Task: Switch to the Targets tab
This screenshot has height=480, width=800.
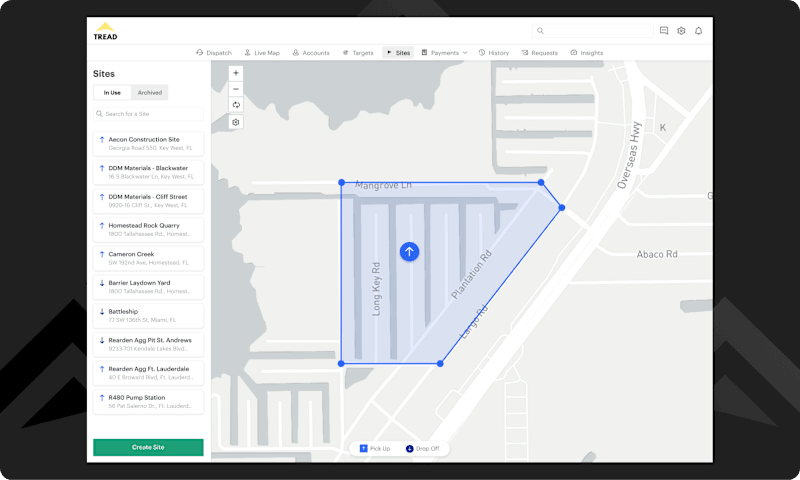Action: pyautogui.click(x=358, y=53)
